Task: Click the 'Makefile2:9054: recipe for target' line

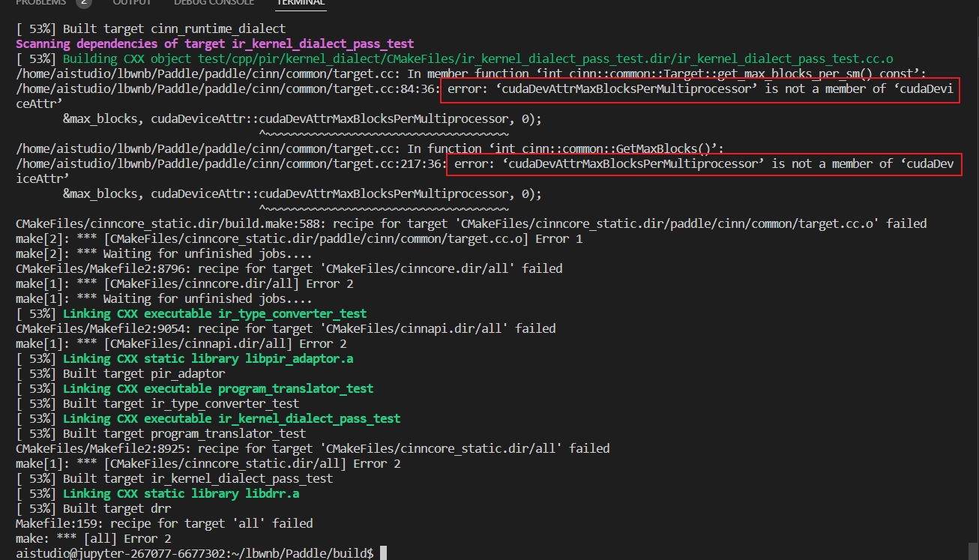Action: pyautogui.click(x=286, y=329)
